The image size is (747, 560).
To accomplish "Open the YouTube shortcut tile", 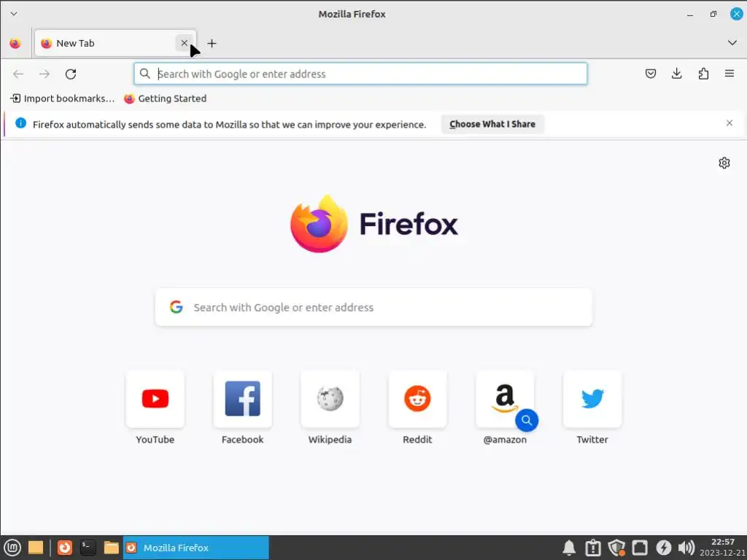I will [x=155, y=399].
